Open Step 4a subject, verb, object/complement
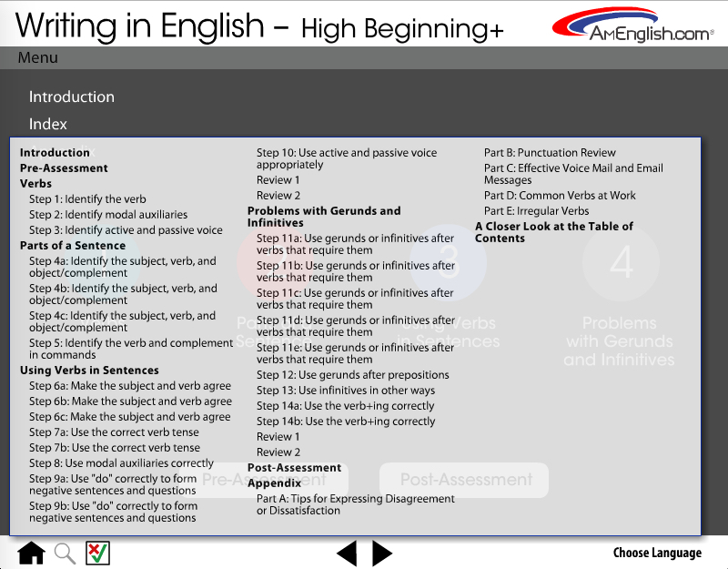 pos(123,267)
